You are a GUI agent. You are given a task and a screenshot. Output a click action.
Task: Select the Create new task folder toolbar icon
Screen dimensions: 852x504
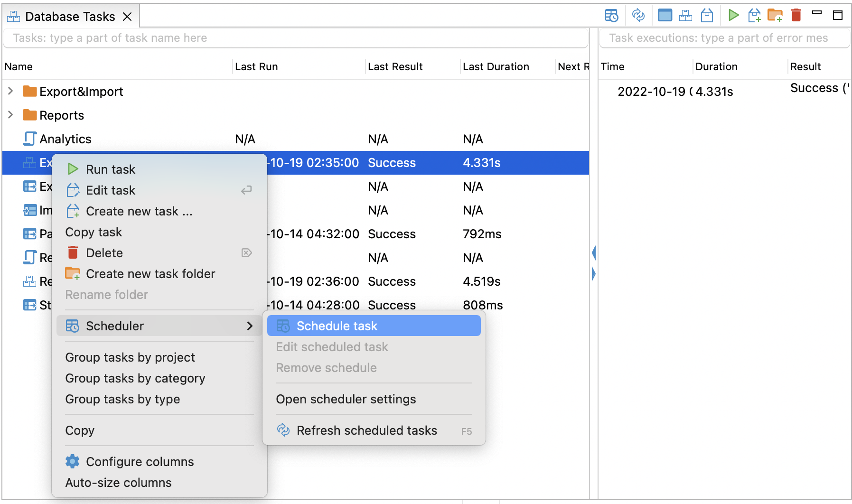[775, 15]
